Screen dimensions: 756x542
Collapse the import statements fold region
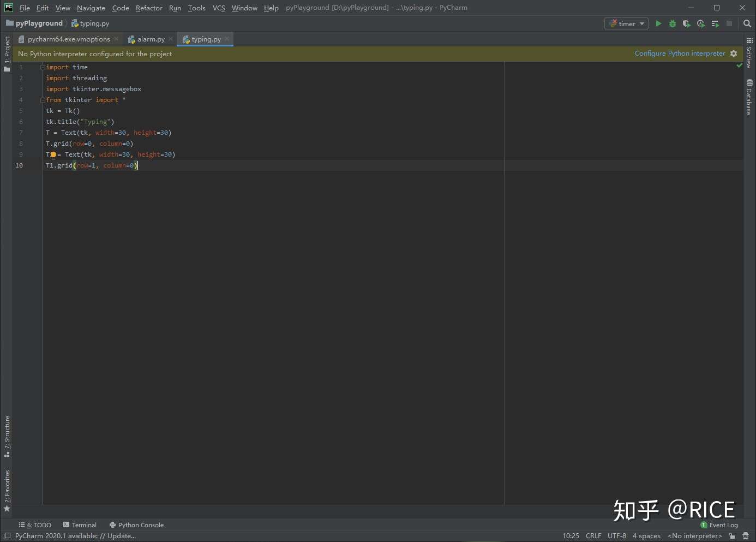tap(43, 67)
